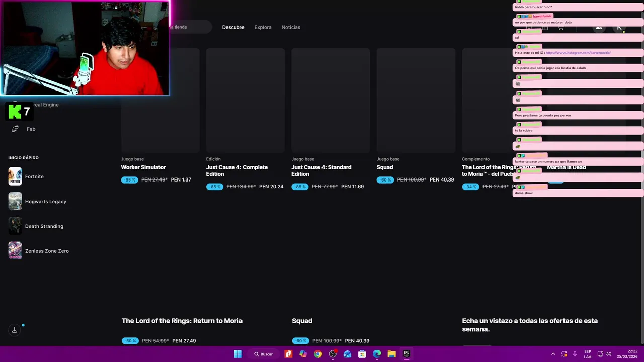Open Unreal Engine in the sidebar
The image size is (644, 362).
pyautogui.click(x=45, y=105)
